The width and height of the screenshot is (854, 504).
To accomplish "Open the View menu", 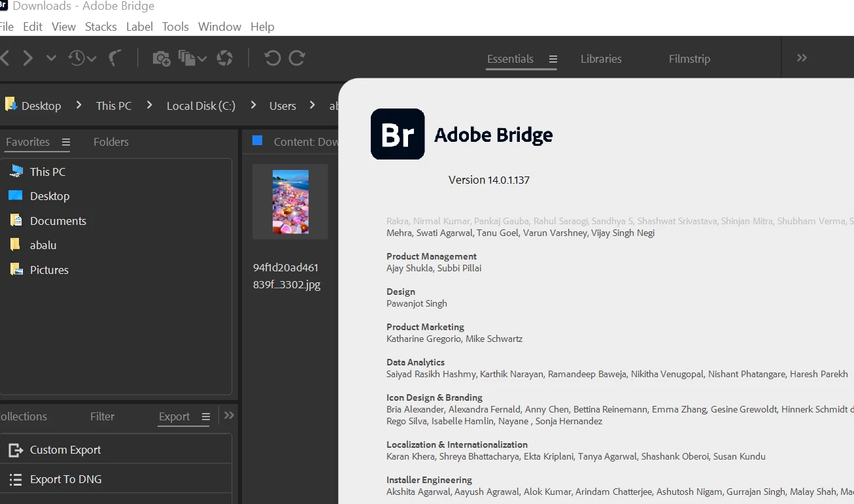I will click(x=64, y=27).
